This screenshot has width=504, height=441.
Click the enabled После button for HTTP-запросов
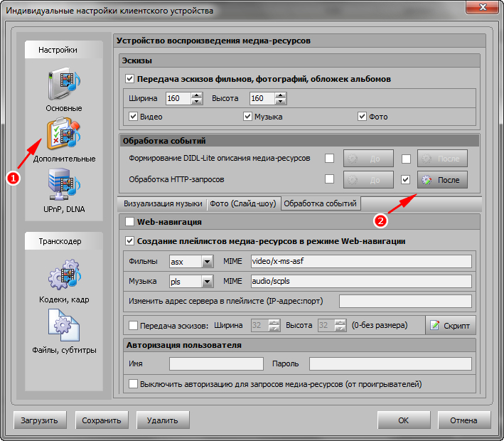click(x=442, y=180)
